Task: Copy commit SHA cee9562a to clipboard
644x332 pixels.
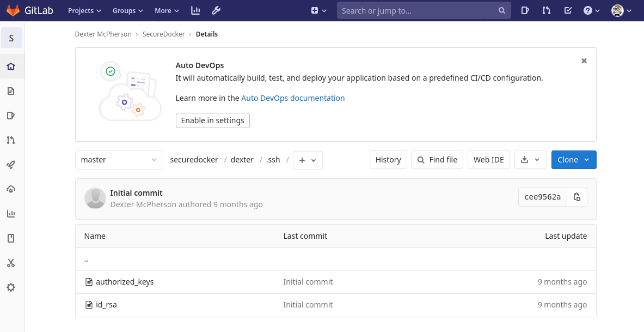Action: click(x=577, y=197)
